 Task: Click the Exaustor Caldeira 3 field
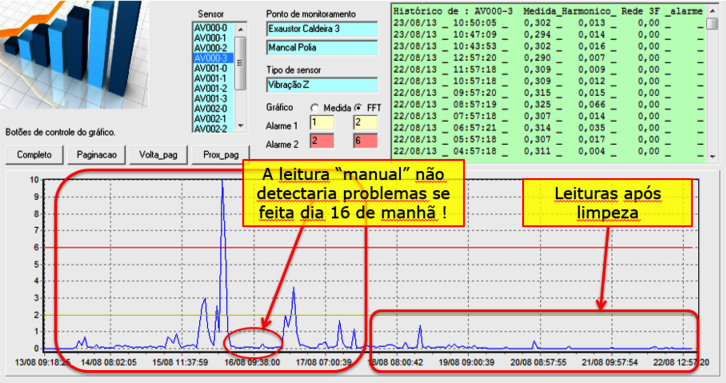pos(322,29)
